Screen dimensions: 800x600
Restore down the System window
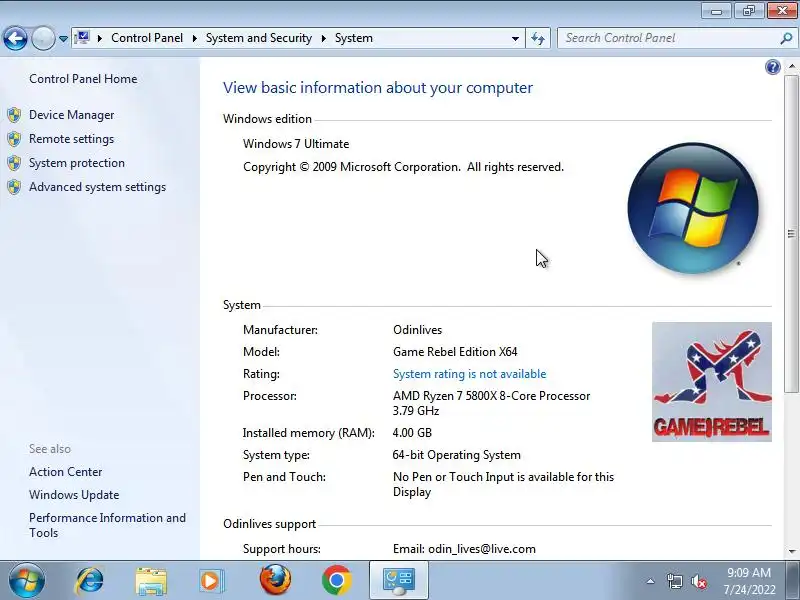pyautogui.click(x=749, y=11)
